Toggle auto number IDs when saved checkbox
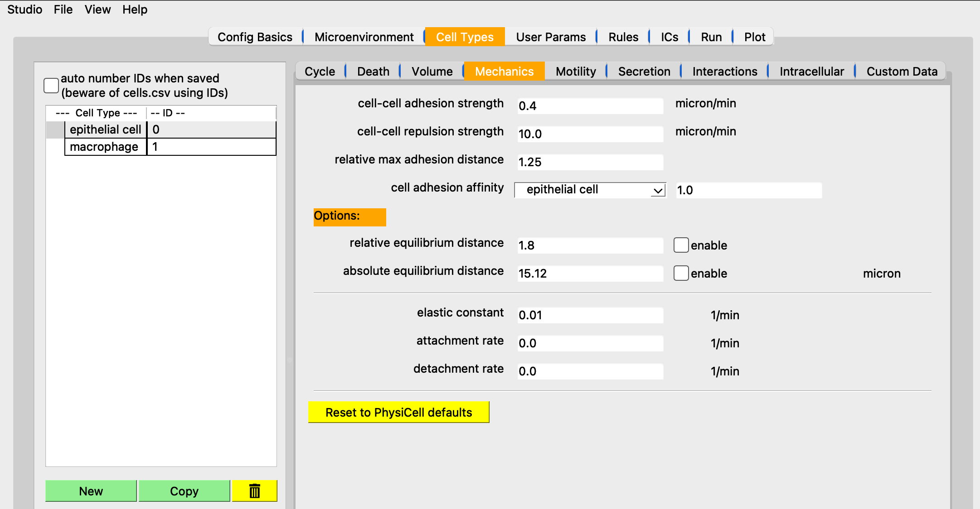This screenshot has width=980, height=509. point(51,86)
